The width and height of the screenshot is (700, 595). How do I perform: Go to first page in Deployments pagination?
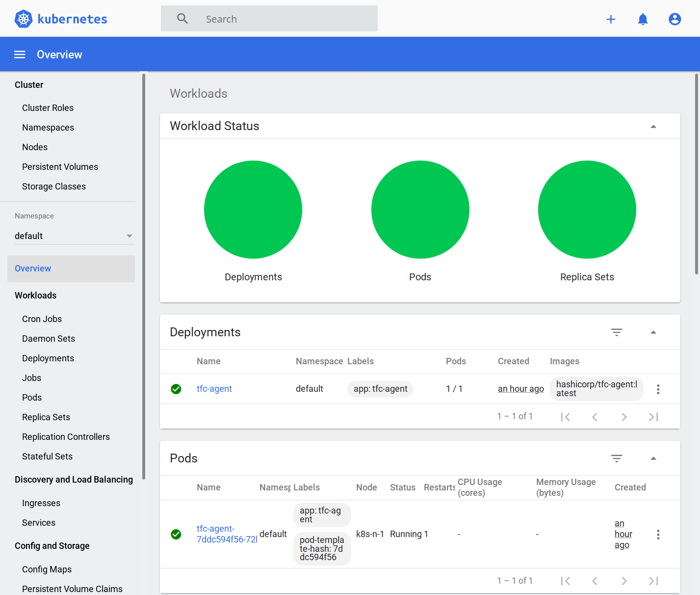[565, 417]
